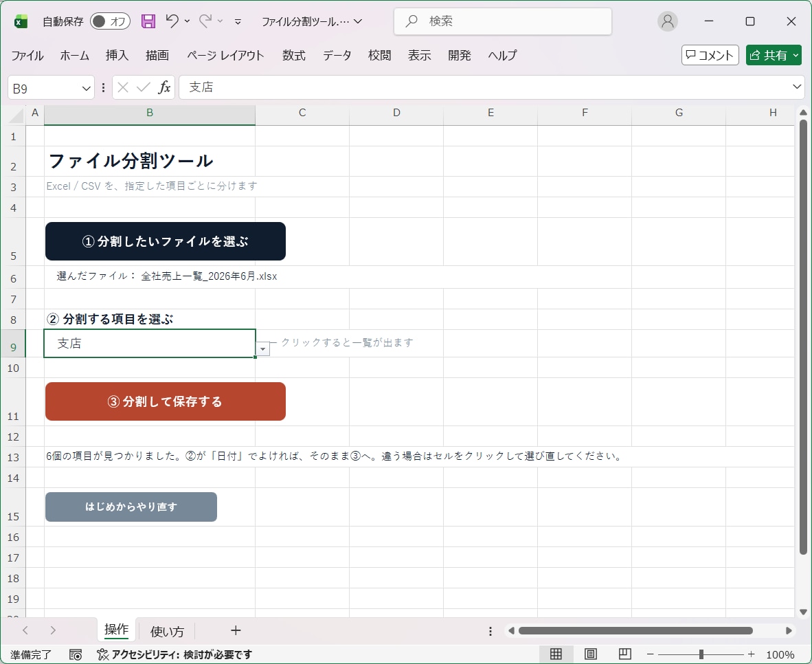The height and width of the screenshot is (664, 812).
Task: Click the vertical scrollbar up arrow
Action: [803, 113]
